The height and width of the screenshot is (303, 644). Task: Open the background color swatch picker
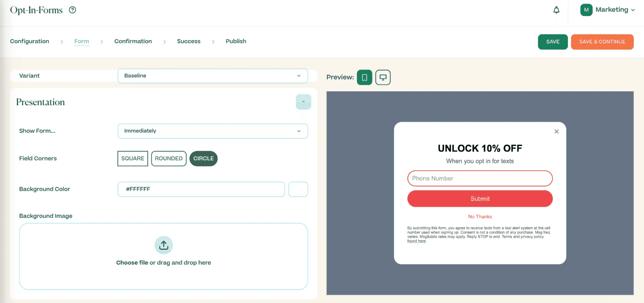[298, 189]
